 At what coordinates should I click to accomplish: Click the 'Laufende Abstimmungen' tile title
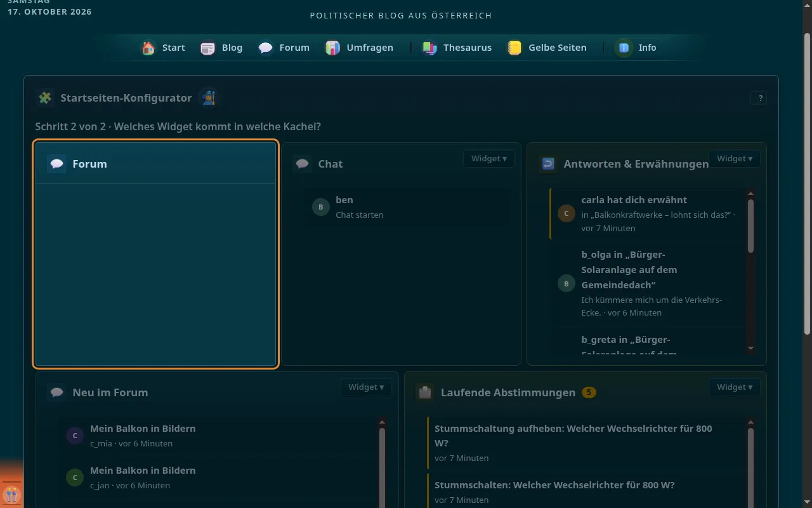pyautogui.click(x=507, y=392)
